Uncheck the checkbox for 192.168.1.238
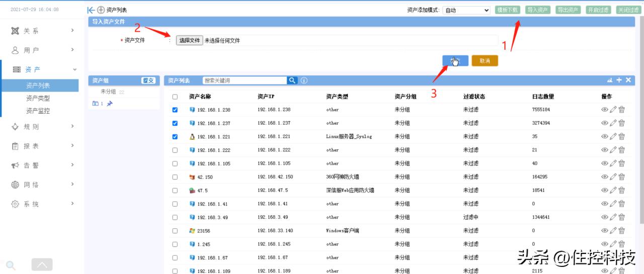This screenshot has height=274, width=644. coord(175,110)
